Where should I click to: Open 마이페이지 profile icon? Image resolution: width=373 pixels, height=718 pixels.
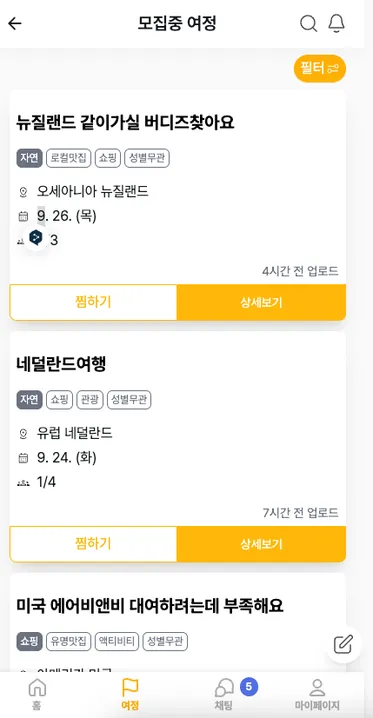coord(317,694)
